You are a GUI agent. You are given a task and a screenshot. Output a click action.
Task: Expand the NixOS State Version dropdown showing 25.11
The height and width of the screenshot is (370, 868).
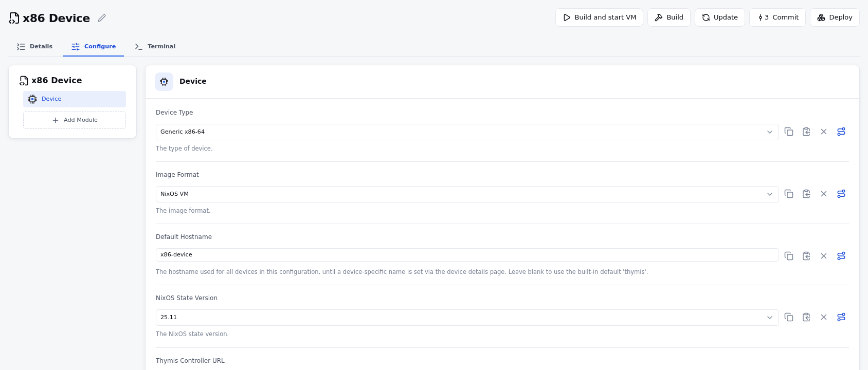tap(467, 318)
